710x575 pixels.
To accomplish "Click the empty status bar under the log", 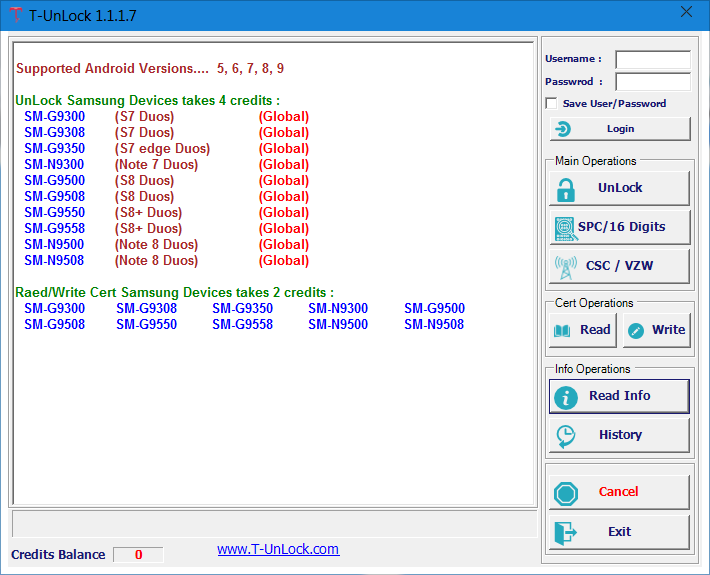I will click(x=274, y=524).
